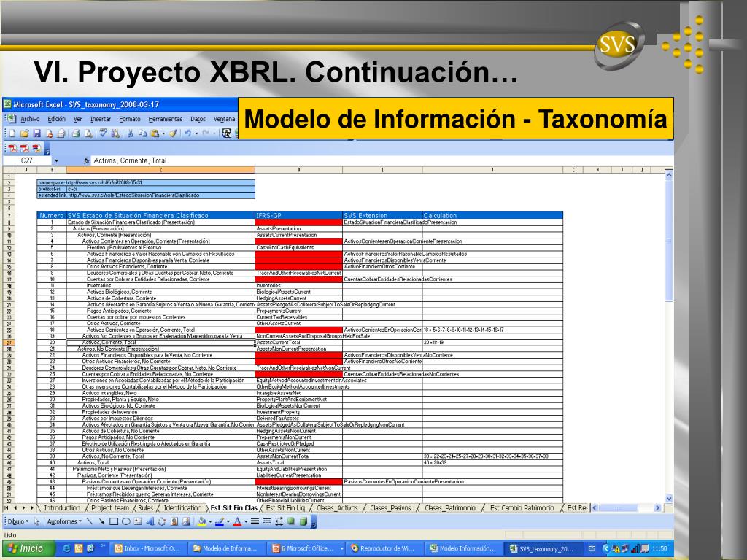
Task: Click the Name Box showing C27
Action: pyautogui.click(x=27, y=160)
